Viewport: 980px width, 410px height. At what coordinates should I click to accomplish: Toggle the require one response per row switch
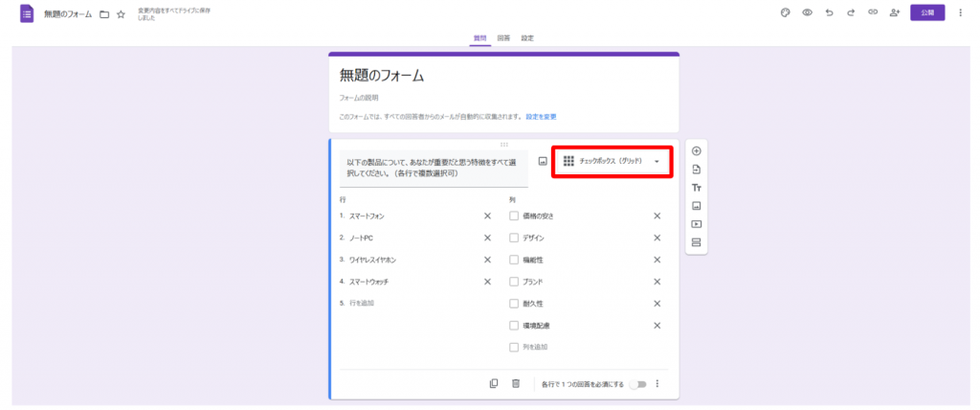[637, 384]
